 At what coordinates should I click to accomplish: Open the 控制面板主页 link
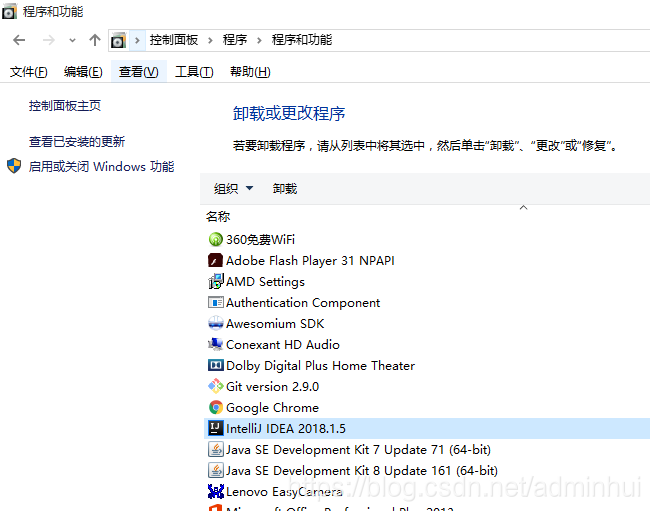[x=65, y=106]
